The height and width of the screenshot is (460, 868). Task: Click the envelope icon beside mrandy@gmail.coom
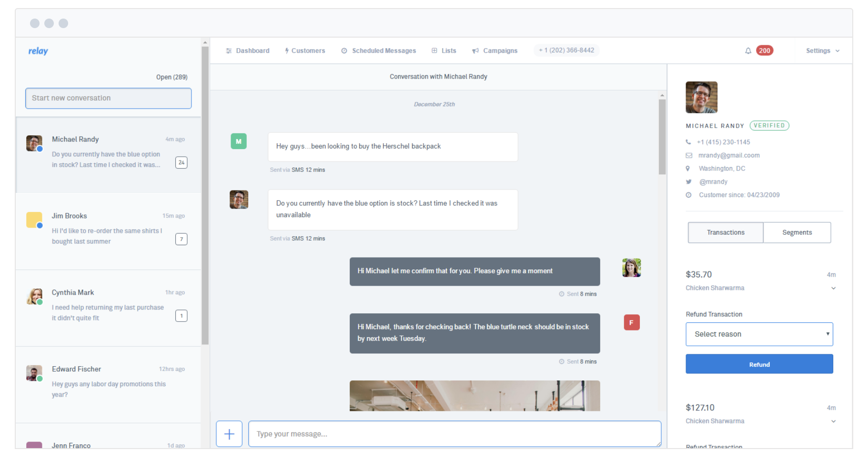click(689, 155)
